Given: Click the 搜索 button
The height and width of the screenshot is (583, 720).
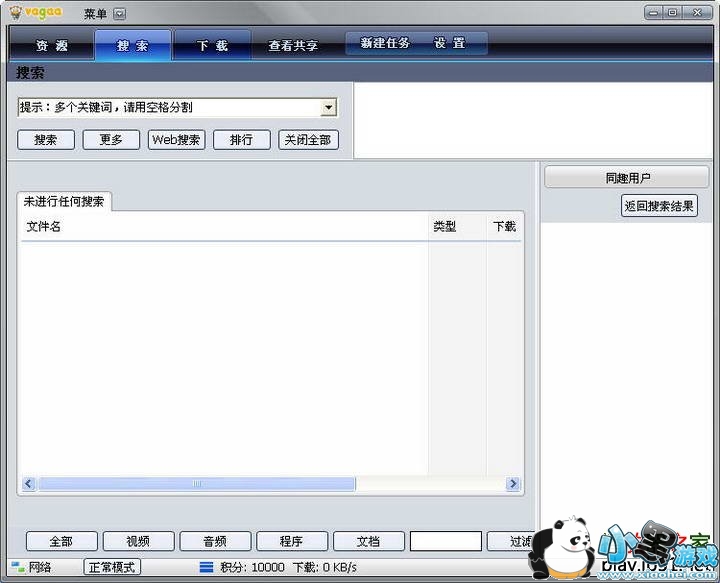Looking at the screenshot, I should (x=45, y=140).
